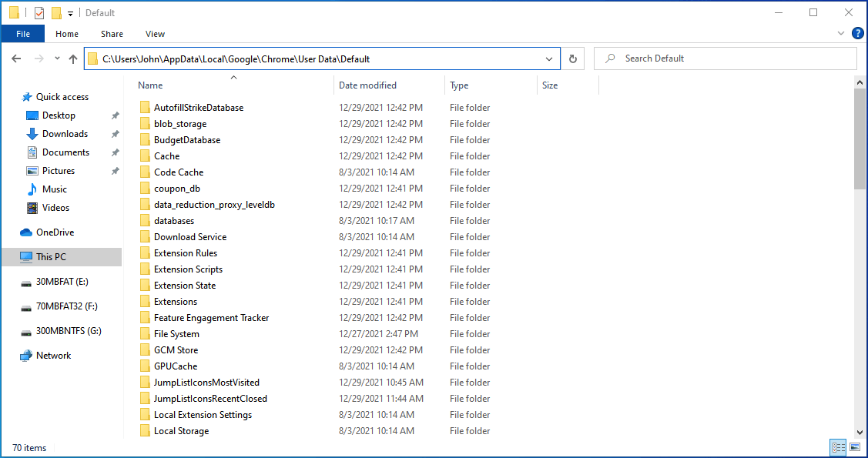Refresh the current folder view
The width and height of the screenshot is (868, 458).
(x=572, y=59)
